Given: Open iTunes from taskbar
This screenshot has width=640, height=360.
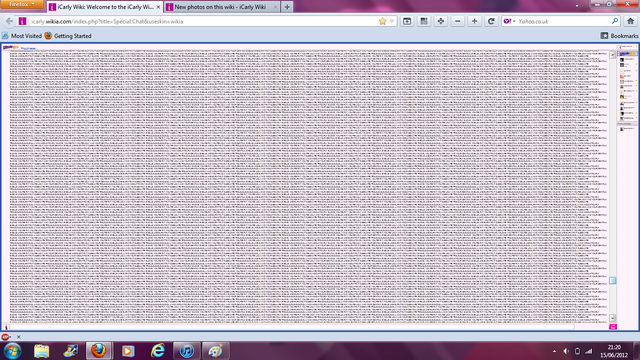Looking at the screenshot, I should [187, 351].
